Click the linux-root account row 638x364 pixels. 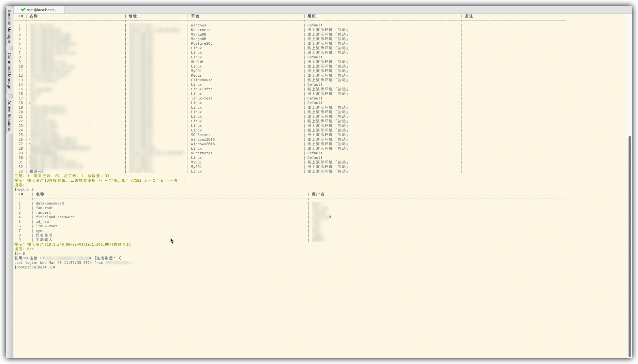click(47, 226)
